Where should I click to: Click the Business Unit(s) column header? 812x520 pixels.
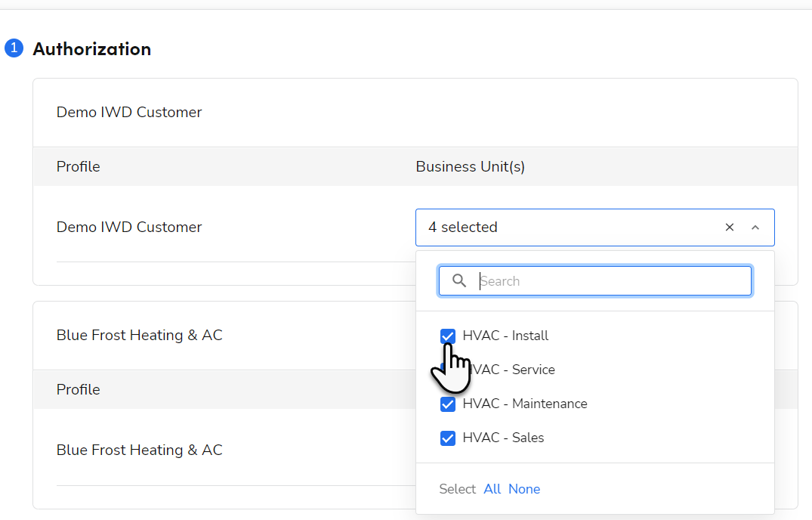click(x=470, y=166)
